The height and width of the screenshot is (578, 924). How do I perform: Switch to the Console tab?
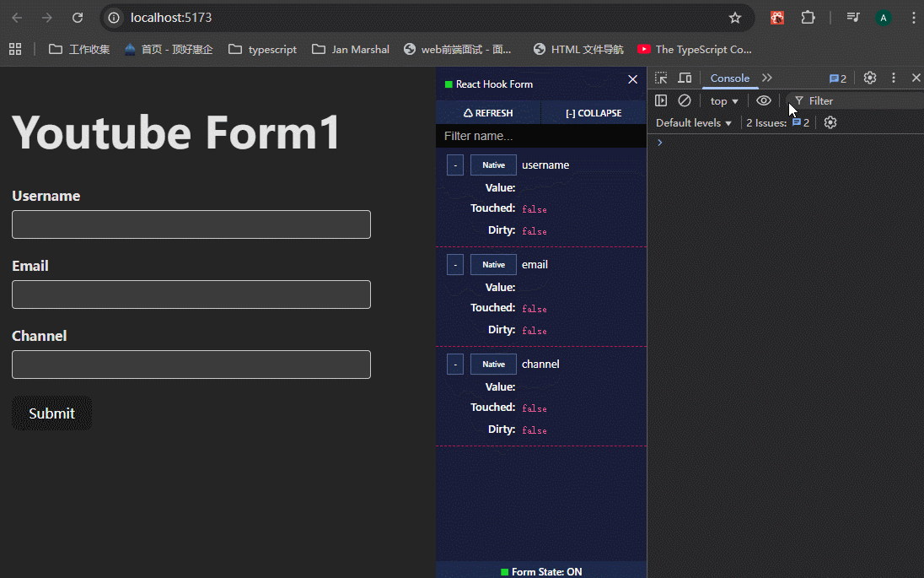(x=729, y=78)
